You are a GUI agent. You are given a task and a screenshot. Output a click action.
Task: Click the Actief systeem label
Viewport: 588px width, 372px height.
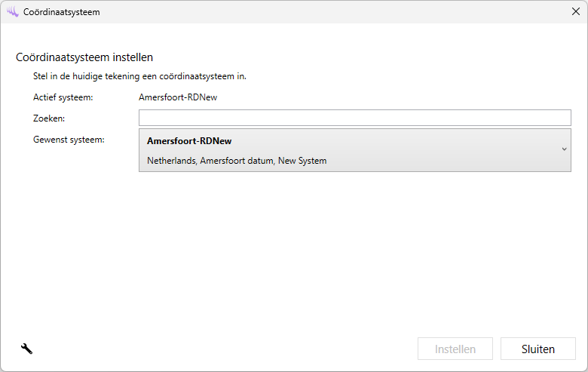click(x=63, y=97)
